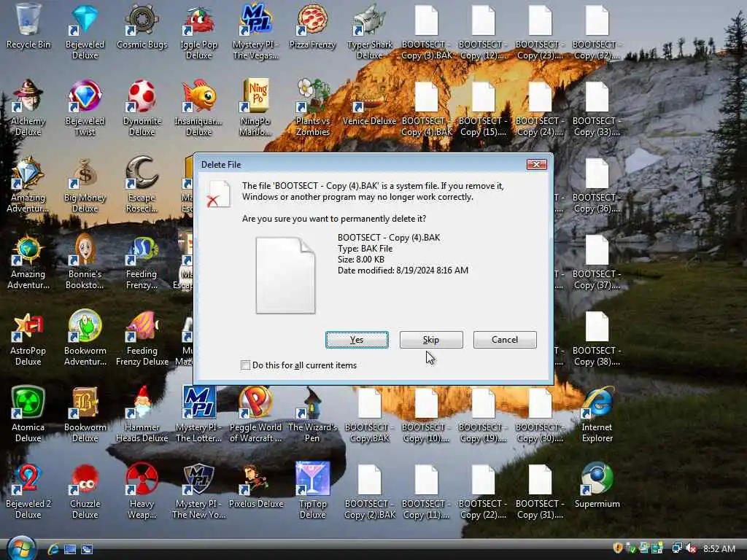Select BOOTSECT - Copy (32) file
747x560 pixels.
[597, 32]
